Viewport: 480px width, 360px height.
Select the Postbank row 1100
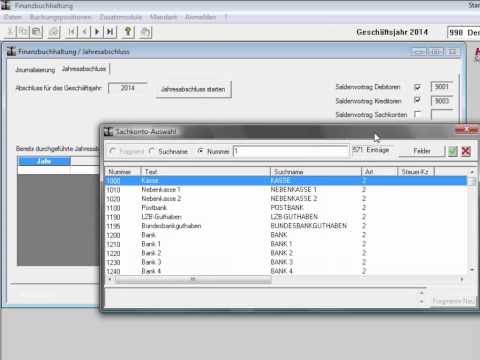286,208
